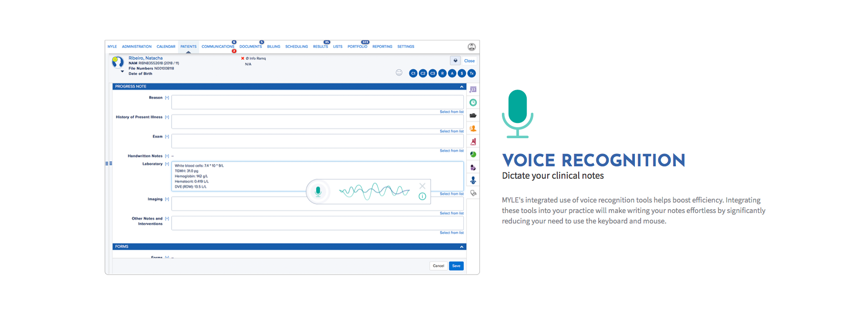Expand the [+] next to Reason
Image resolution: width=868 pixels, height=315 pixels.
167,98
